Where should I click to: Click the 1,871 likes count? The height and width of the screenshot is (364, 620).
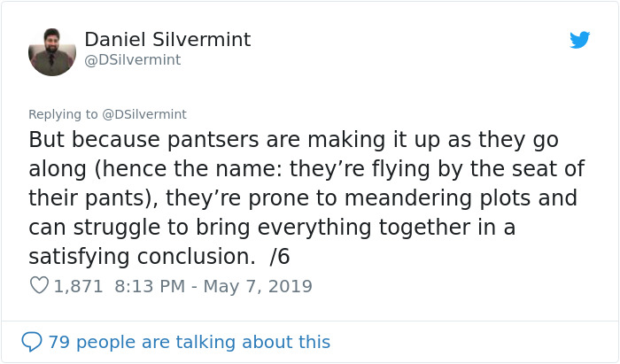tap(78, 286)
